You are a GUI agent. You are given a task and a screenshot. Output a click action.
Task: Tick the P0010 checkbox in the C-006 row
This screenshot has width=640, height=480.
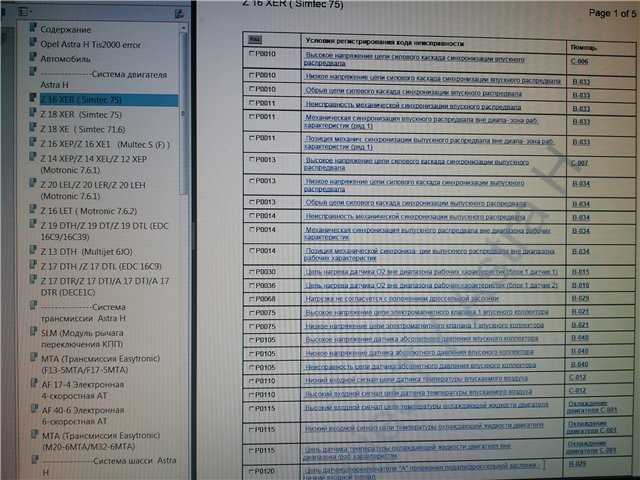[x=251, y=53]
